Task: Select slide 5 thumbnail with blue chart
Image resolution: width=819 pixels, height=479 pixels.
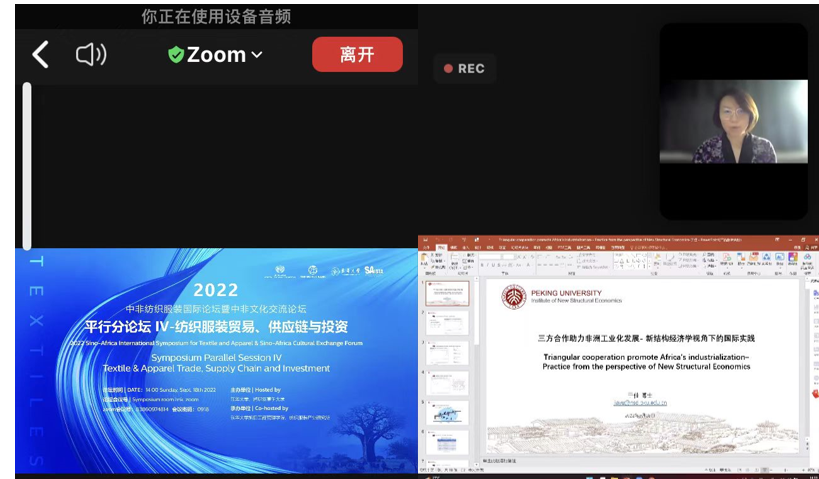Action: click(x=447, y=413)
